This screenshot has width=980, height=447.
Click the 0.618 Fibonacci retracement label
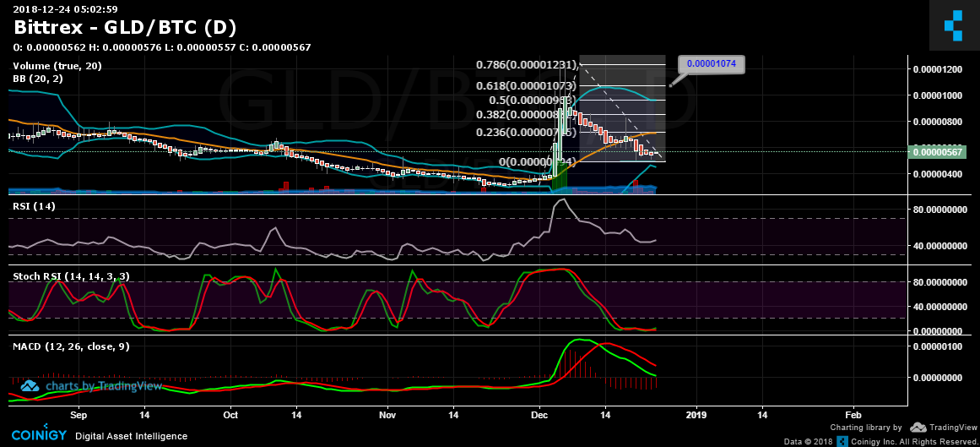(x=527, y=85)
